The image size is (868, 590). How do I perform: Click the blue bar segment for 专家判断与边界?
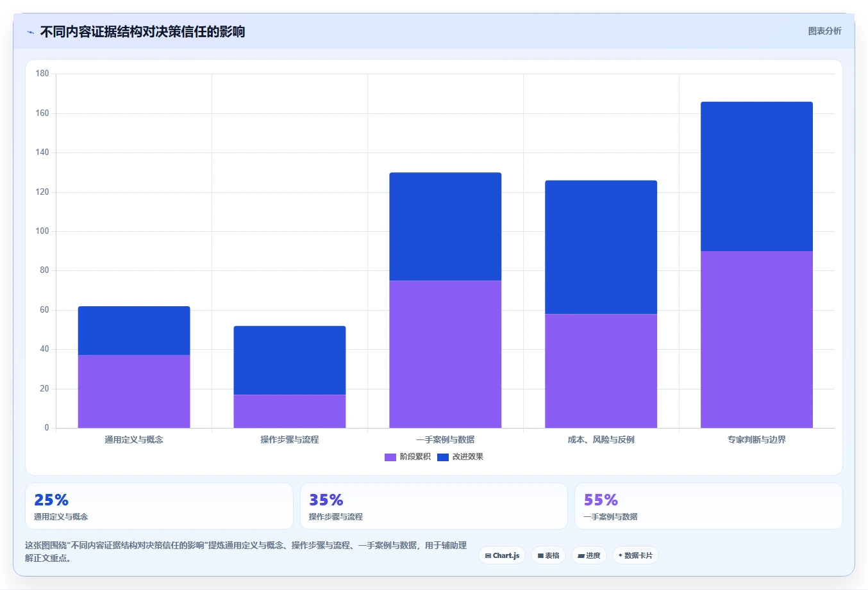coord(756,176)
